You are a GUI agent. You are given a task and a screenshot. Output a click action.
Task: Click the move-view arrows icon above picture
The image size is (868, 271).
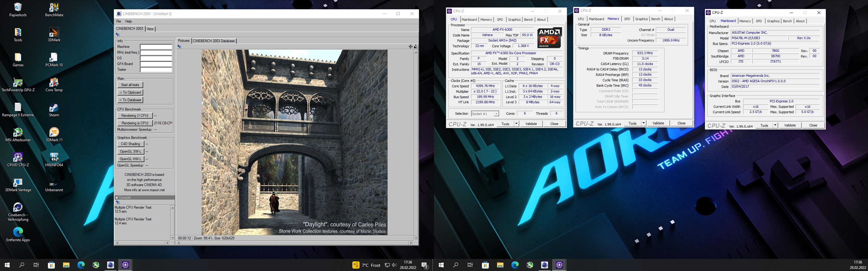410,46
